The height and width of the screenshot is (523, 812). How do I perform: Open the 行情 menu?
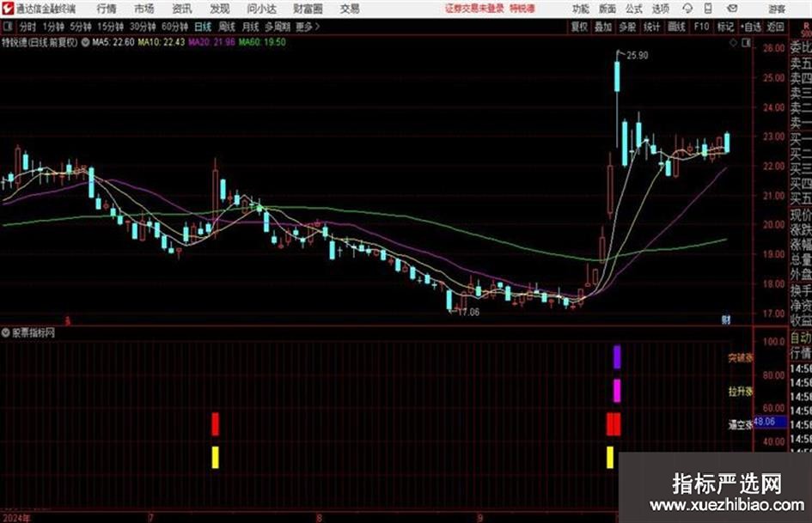(107, 9)
